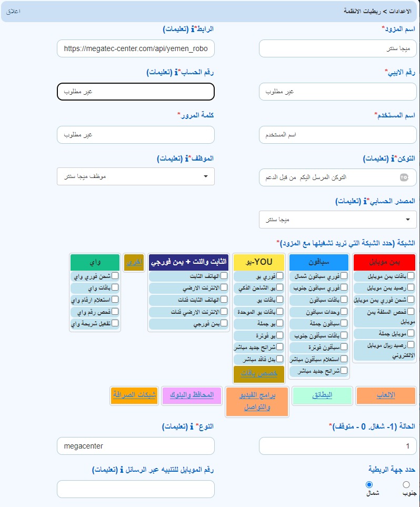Check the يمن فورجي checkbox

pos(224,323)
